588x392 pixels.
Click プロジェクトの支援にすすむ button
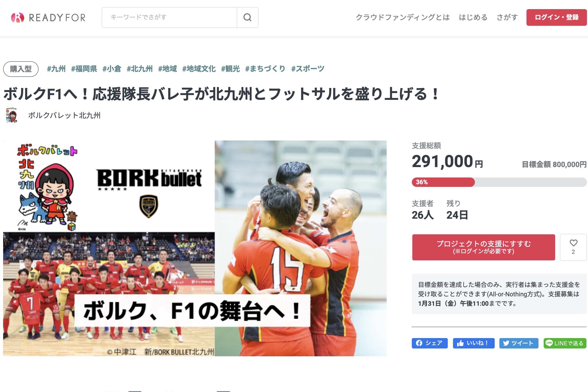point(483,247)
